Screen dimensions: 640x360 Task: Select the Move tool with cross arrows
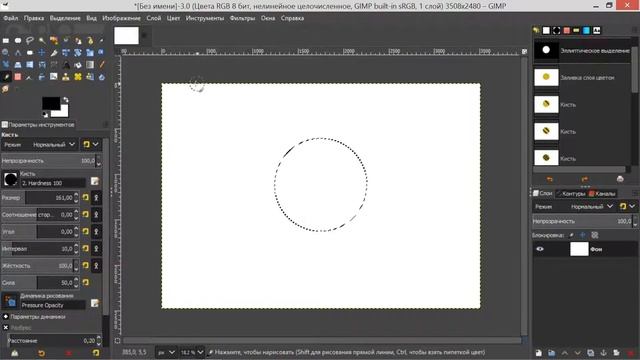click(x=42, y=53)
